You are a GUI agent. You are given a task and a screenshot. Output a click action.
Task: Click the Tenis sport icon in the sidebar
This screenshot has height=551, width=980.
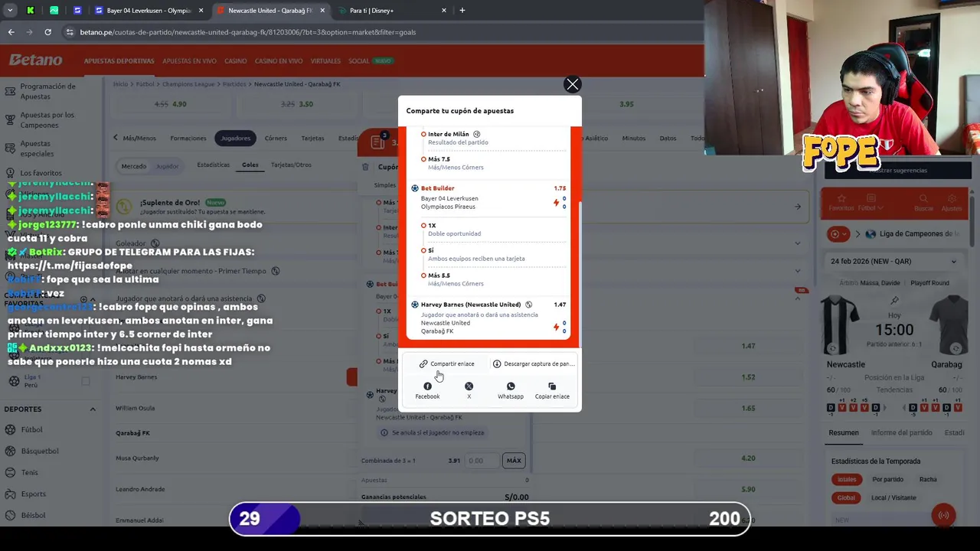point(10,472)
